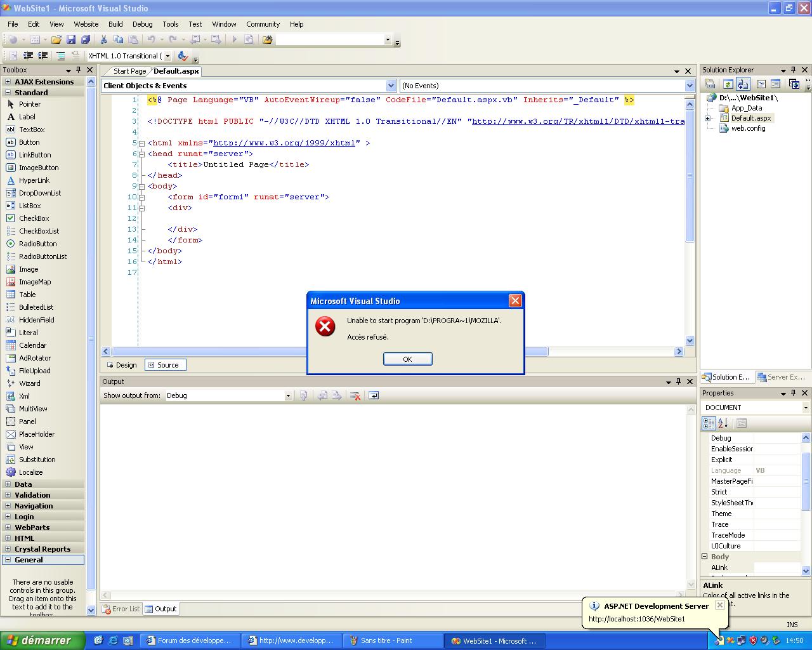Viewport: 812px width, 650px height.
Task: Select the CheckBox control in Toolbox
Action: point(34,218)
